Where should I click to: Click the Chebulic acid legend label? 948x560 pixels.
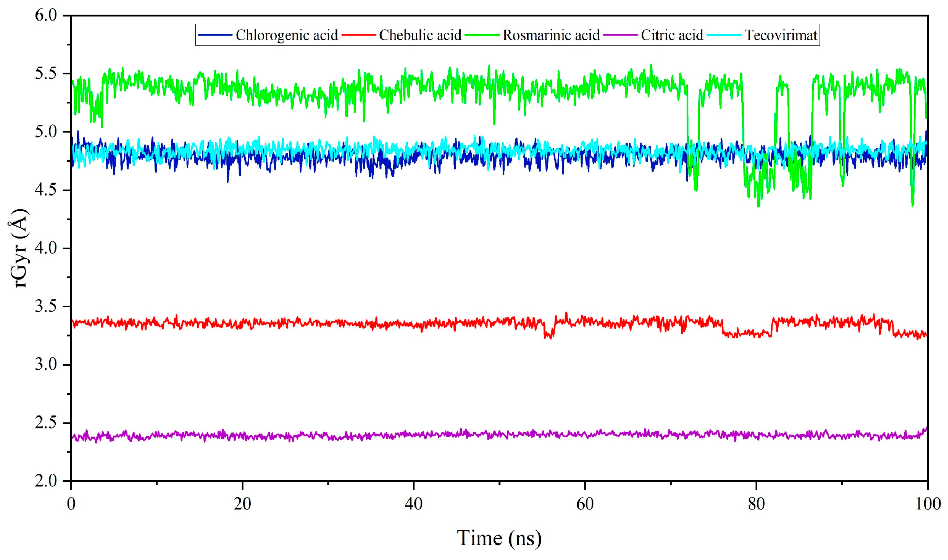coord(420,35)
